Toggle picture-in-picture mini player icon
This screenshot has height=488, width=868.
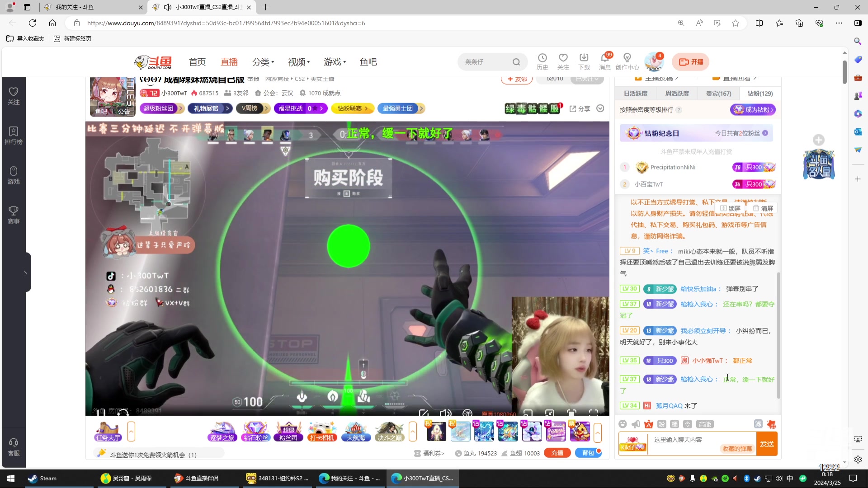528,413
